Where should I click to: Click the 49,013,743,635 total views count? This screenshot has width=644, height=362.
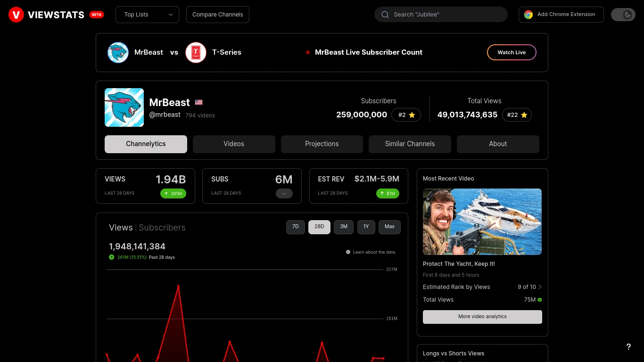(467, 115)
